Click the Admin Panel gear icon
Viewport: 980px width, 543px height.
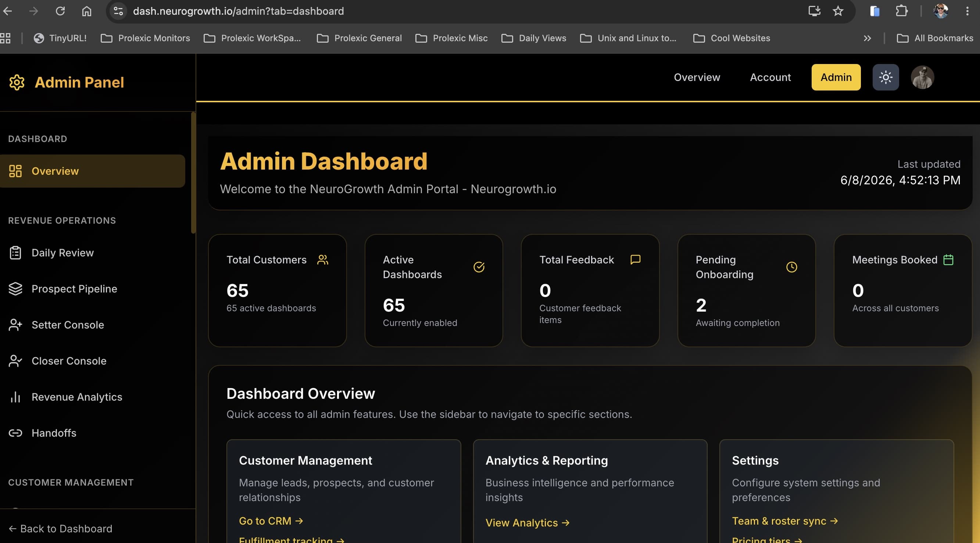(17, 82)
